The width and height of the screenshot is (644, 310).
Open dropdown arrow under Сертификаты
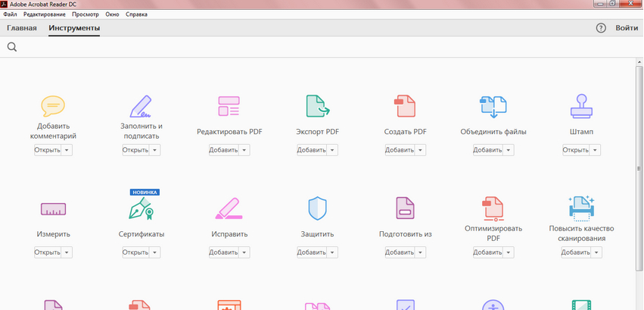coord(155,252)
